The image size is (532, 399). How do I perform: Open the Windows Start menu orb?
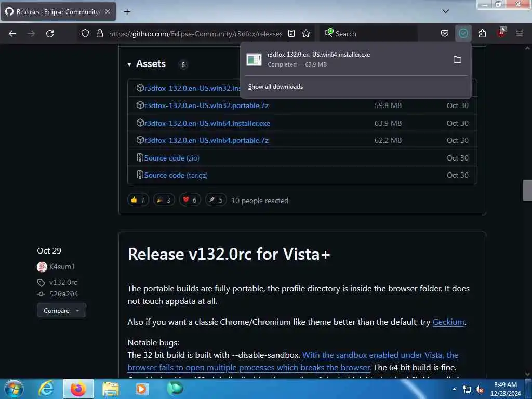pos(14,389)
